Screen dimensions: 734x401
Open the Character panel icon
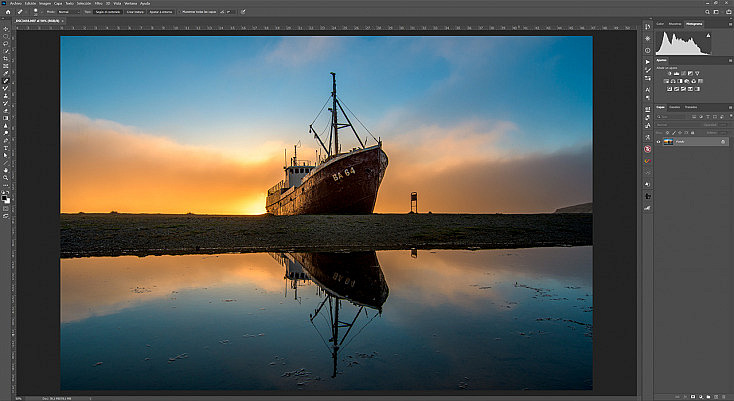tap(647, 89)
